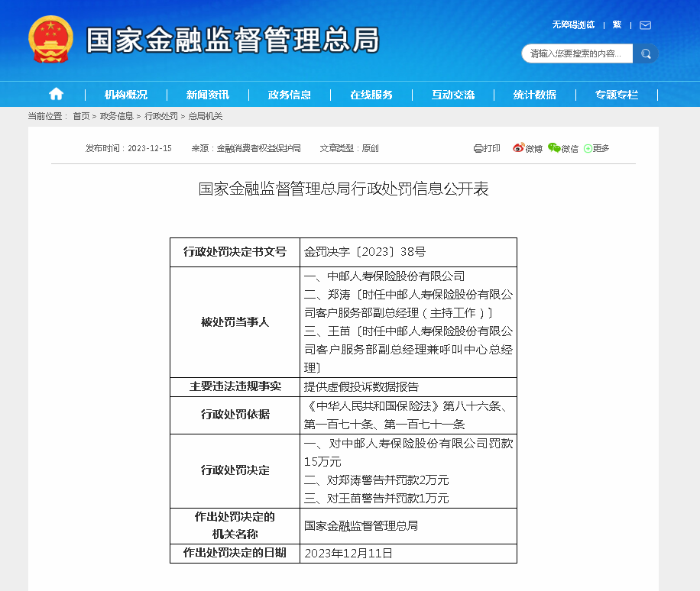
Task: Go to 总局机关 in breadcrumb
Action: (x=206, y=116)
